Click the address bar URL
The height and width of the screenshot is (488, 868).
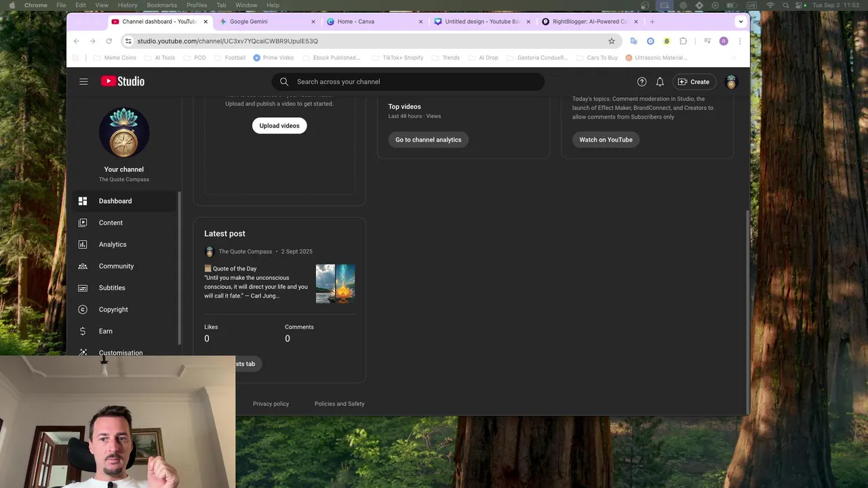[227, 41]
